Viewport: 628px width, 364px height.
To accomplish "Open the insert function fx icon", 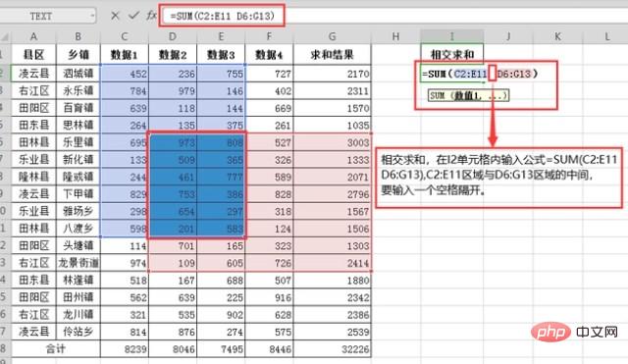I will pos(151,16).
